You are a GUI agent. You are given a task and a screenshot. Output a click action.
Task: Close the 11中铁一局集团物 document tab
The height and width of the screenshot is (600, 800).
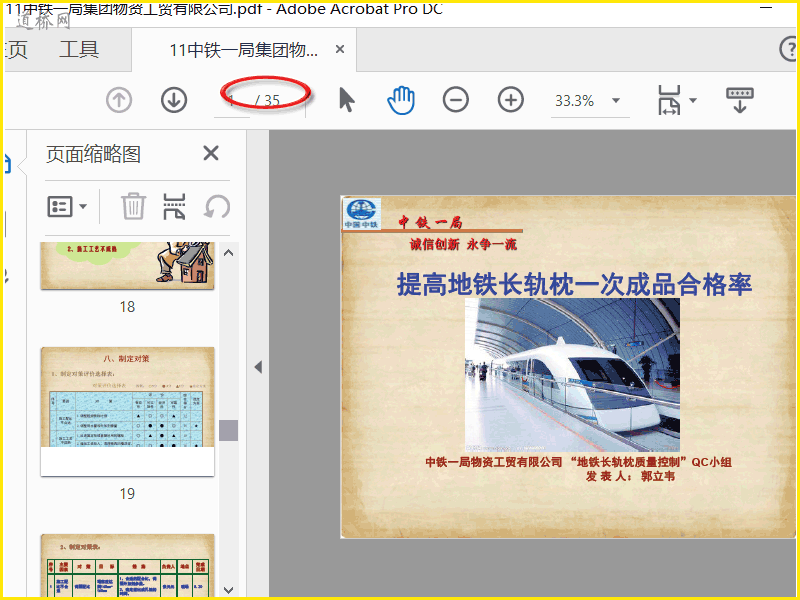(340, 49)
